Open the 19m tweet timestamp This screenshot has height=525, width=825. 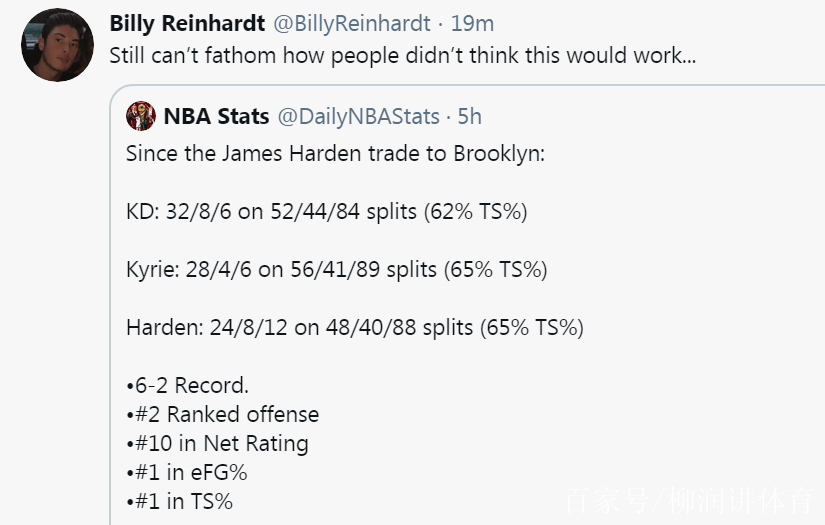pyautogui.click(x=472, y=24)
